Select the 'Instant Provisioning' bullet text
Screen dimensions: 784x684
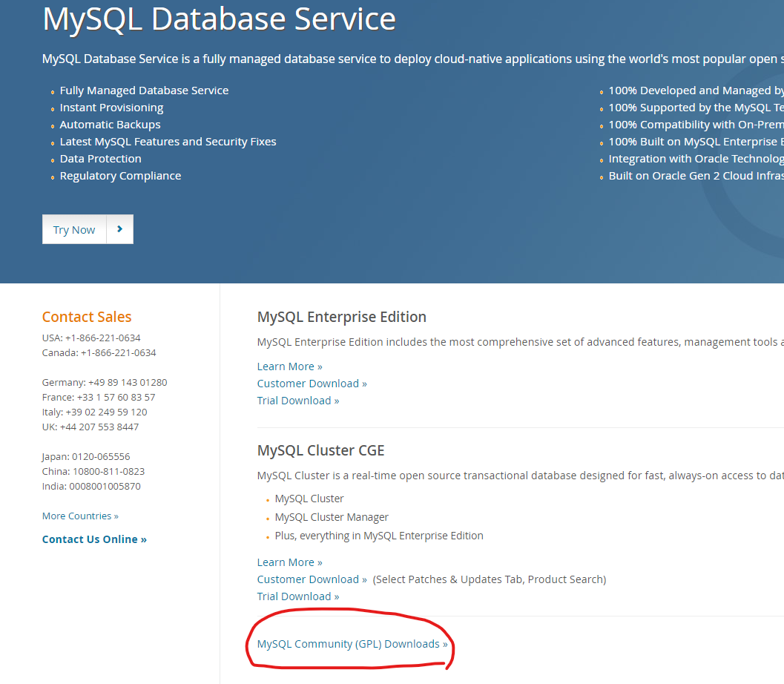pos(111,108)
